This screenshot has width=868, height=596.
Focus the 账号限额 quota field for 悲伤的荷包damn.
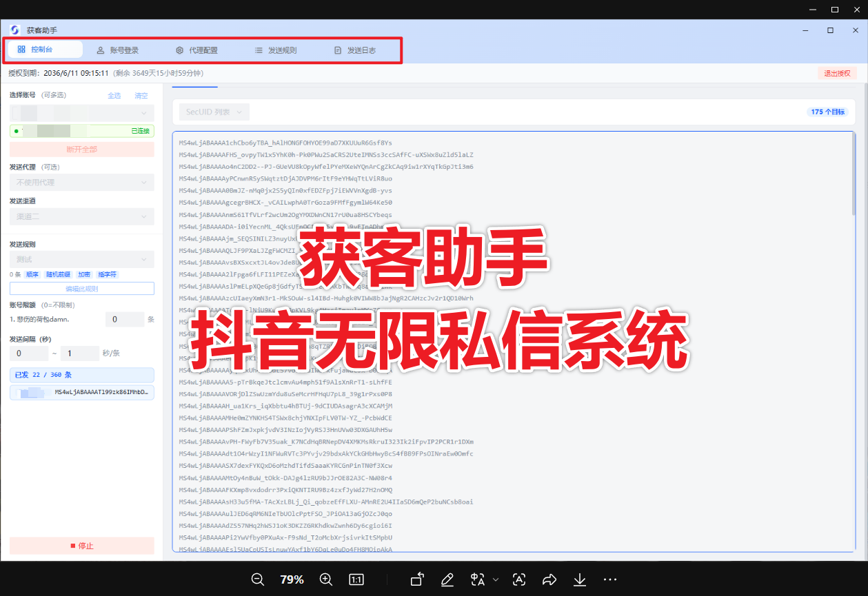[125, 320]
